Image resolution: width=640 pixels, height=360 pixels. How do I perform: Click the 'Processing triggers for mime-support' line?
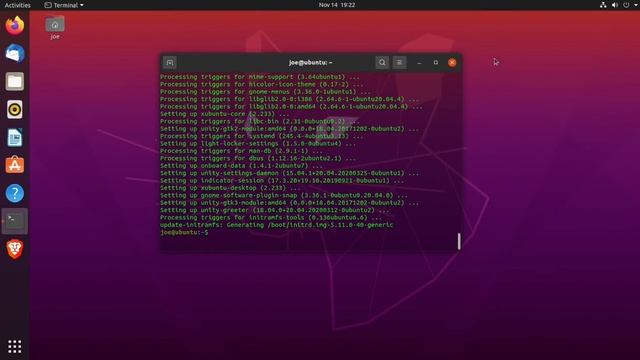point(260,77)
